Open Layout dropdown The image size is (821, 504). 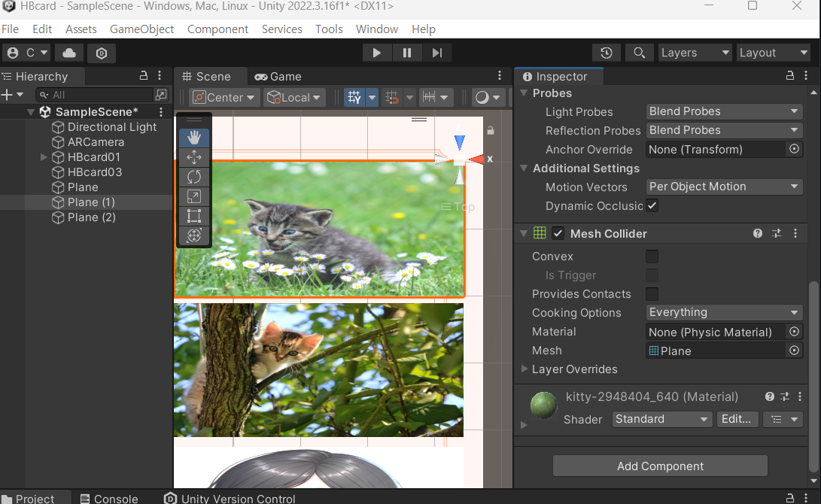774,53
